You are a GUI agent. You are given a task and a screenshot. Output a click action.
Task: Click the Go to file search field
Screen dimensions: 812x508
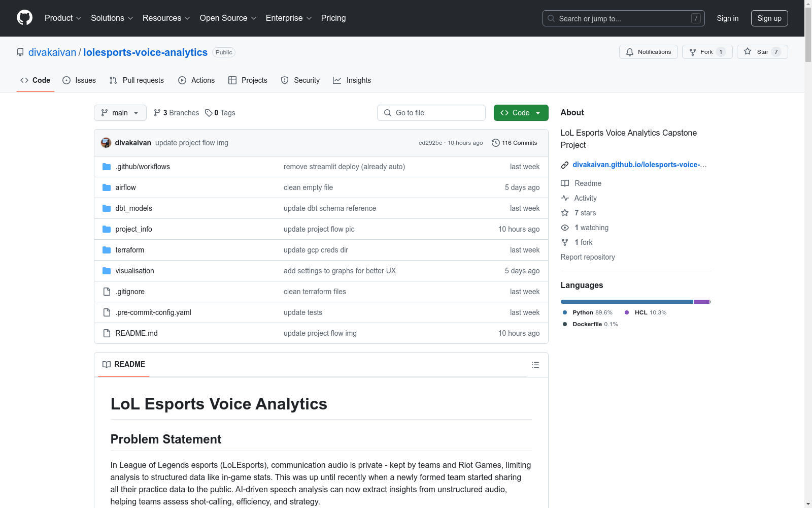[x=431, y=113]
